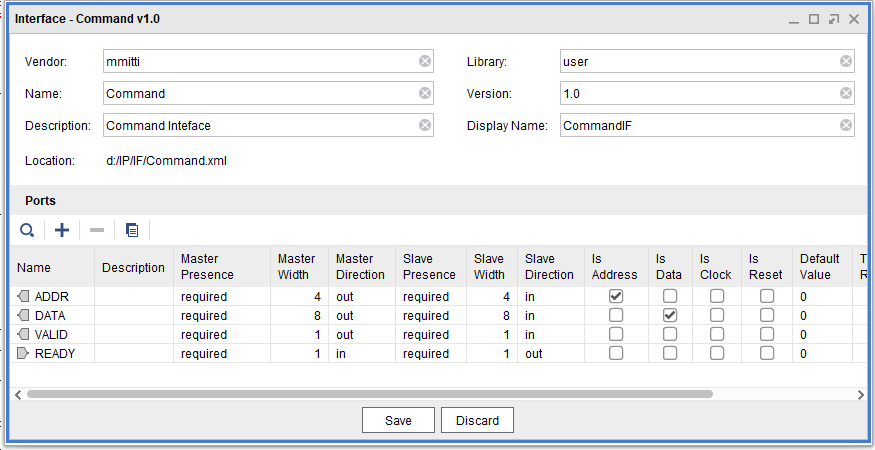
Task: Clear the Display Name field with X icon
Action: coord(846,125)
